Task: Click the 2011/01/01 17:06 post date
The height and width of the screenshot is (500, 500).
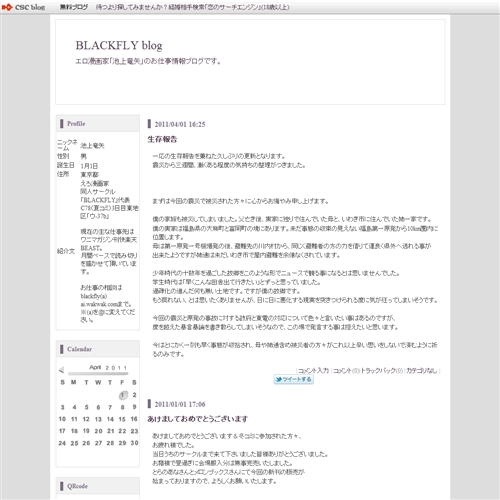Action: click(180, 404)
